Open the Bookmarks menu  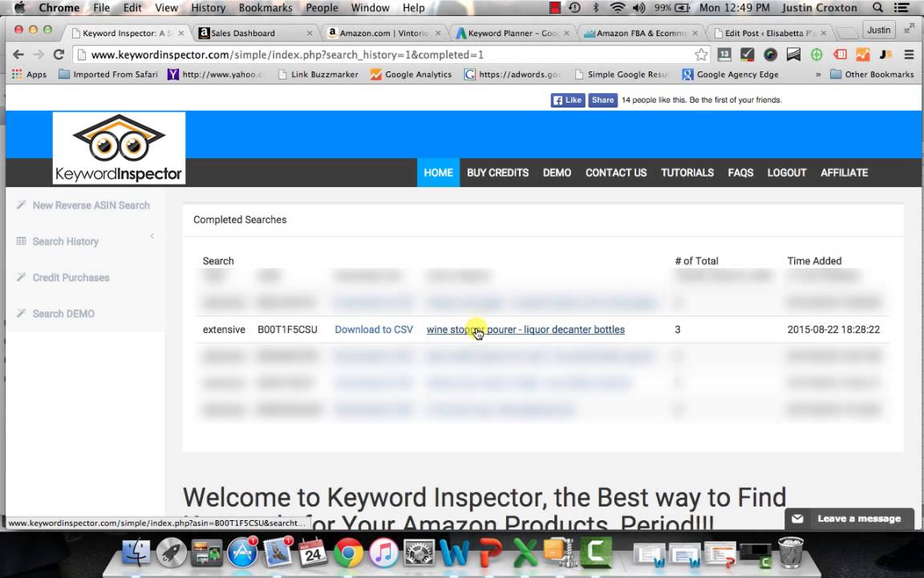[x=265, y=8]
